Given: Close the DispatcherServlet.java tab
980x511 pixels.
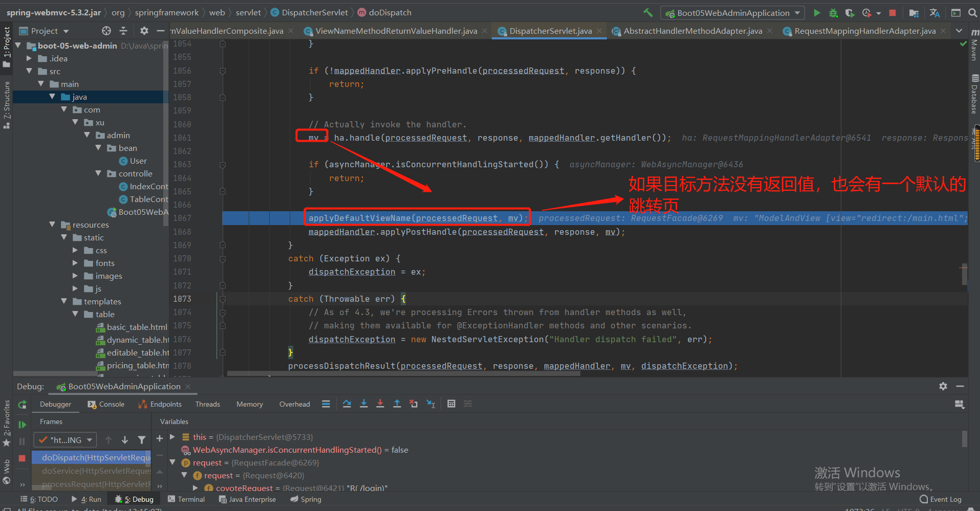Looking at the screenshot, I should (x=599, y=31).
